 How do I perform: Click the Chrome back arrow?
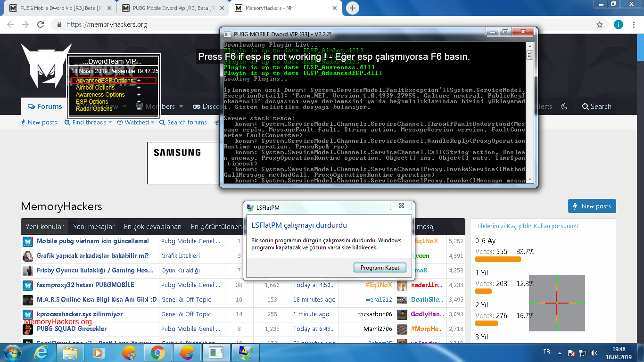tap(11, 25)
